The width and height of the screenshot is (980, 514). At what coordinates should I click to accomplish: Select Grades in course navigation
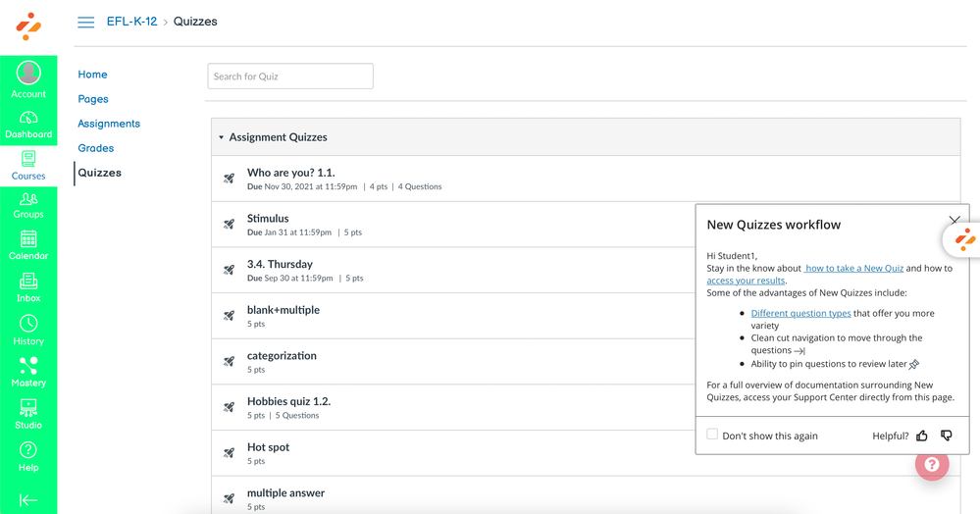pyautogui.click(x=96, y=148)
